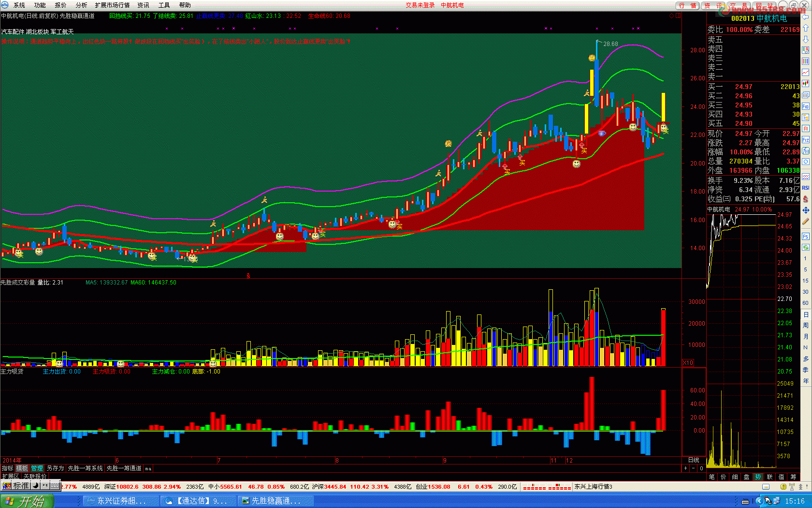Click the red S dollar icon
This screenshot has width=812, height=508.
806,199
